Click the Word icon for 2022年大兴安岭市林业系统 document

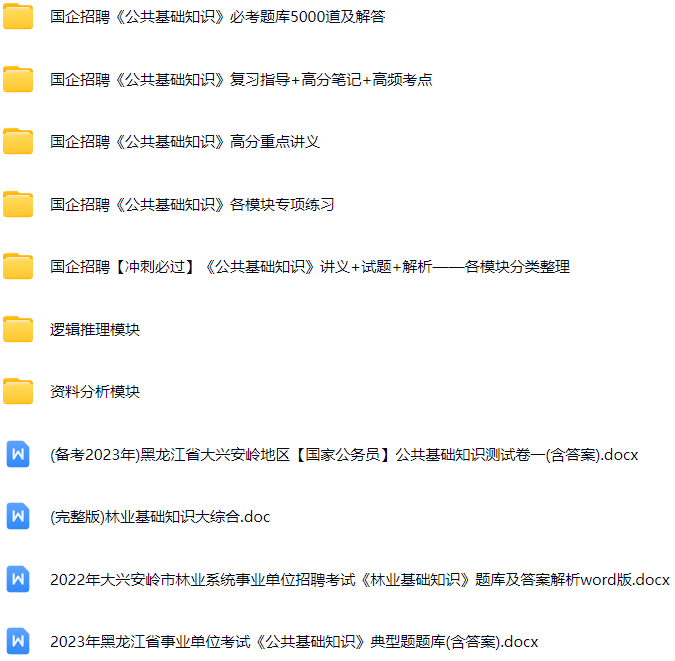pyautogui.click(x=18, y=579)
